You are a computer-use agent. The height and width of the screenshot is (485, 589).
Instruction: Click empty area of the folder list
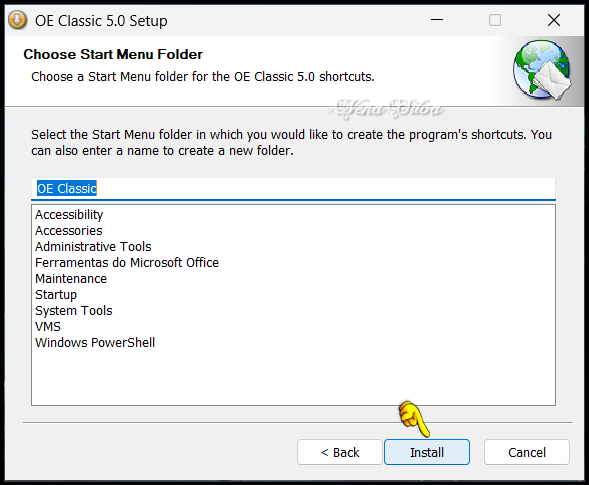click(293, 378)
